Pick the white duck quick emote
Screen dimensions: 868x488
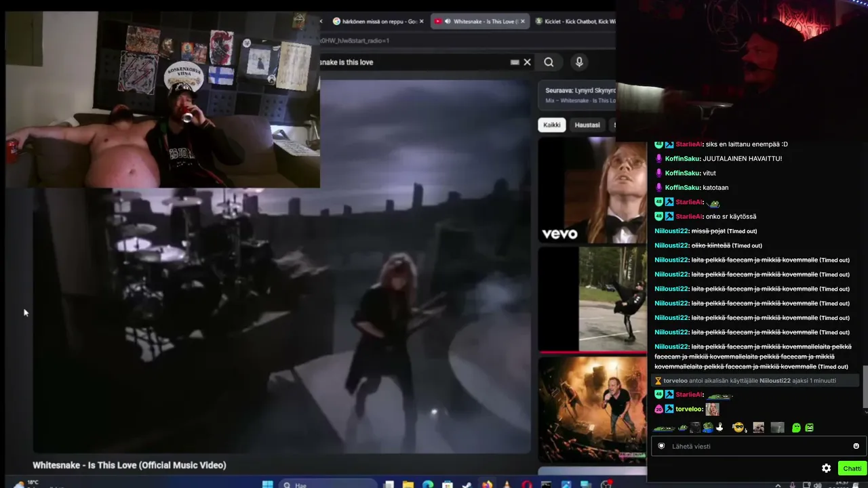[719, 428]
